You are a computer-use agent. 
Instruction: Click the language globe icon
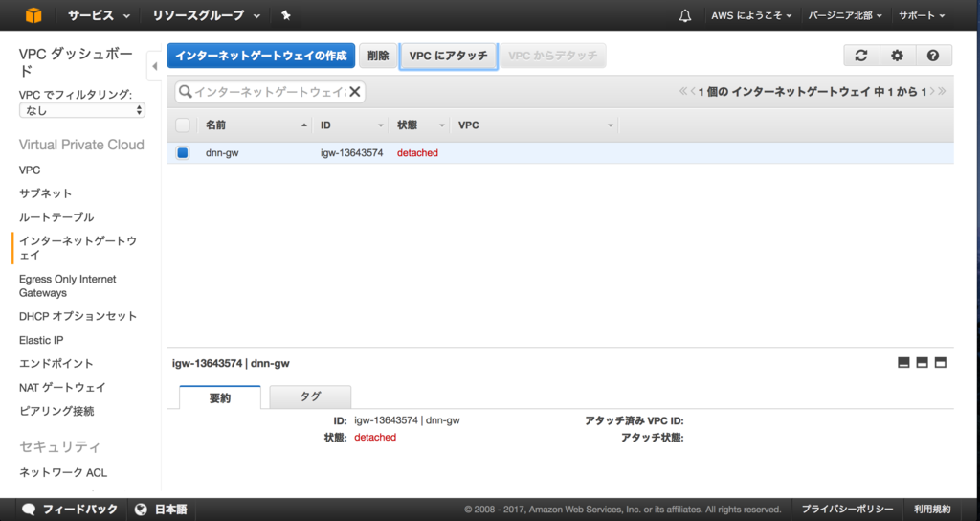[141, 510]
